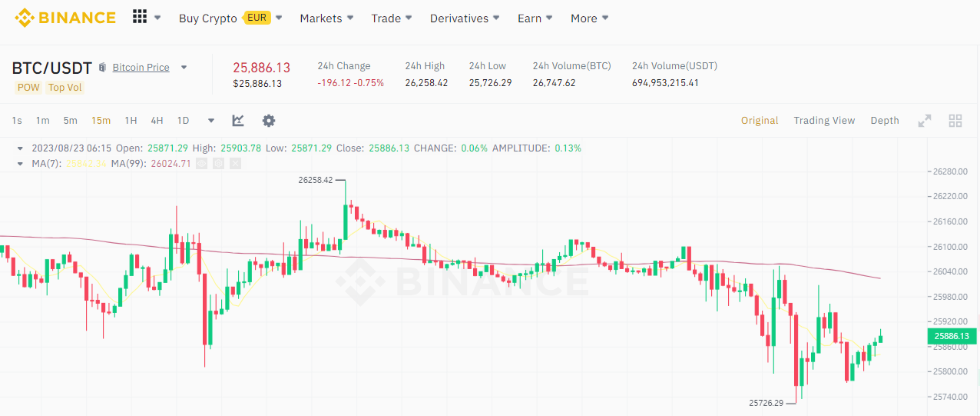Viewport: 980px width, 416px height.
Task: Click the 24h Low value 25,726.29
Action: coord(490,83)
